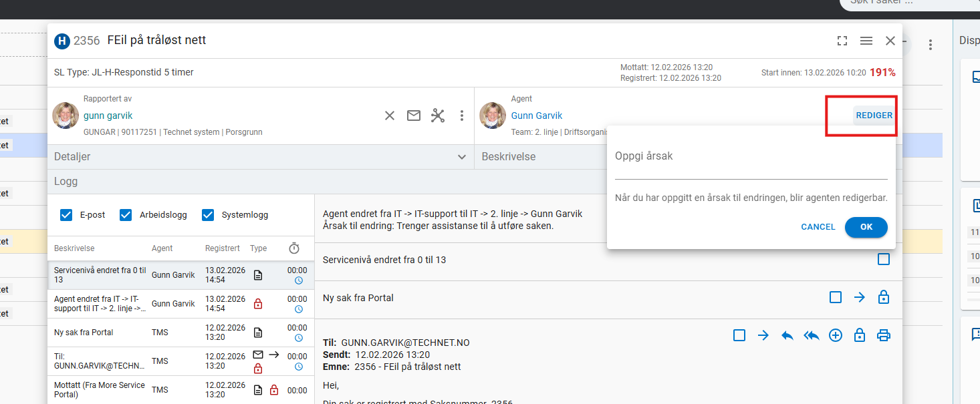Uncheck the E-post log filter
Viewport: 980px width, 404px height.
coord(66,215)
